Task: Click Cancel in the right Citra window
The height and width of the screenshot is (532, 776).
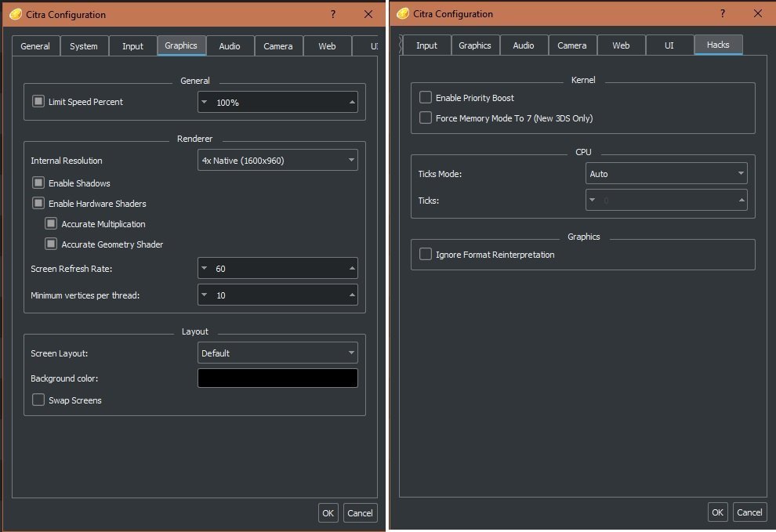Action: click(x=749, y=512)
